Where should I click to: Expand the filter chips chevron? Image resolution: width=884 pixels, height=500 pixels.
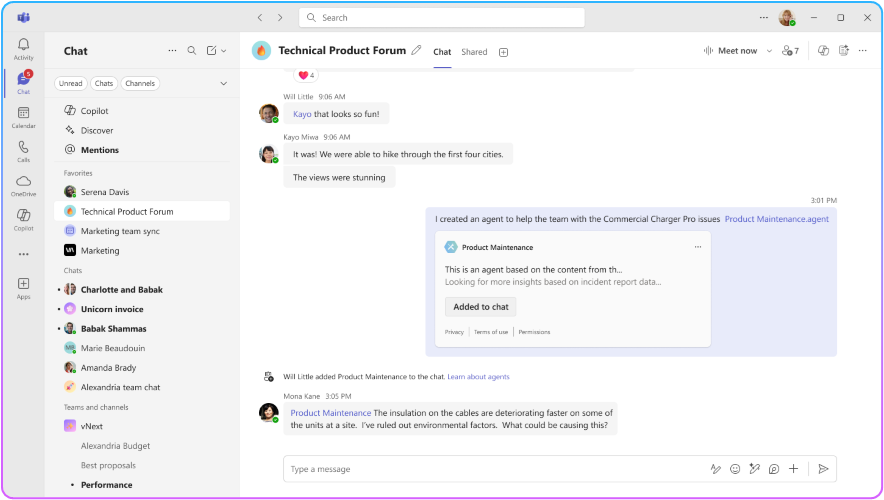(224, 83)
